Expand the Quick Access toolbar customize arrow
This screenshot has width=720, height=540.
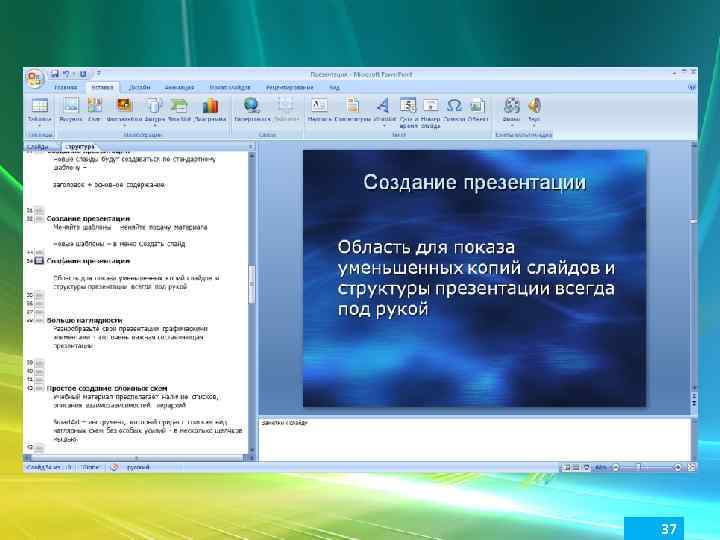(x=98, y=73)
